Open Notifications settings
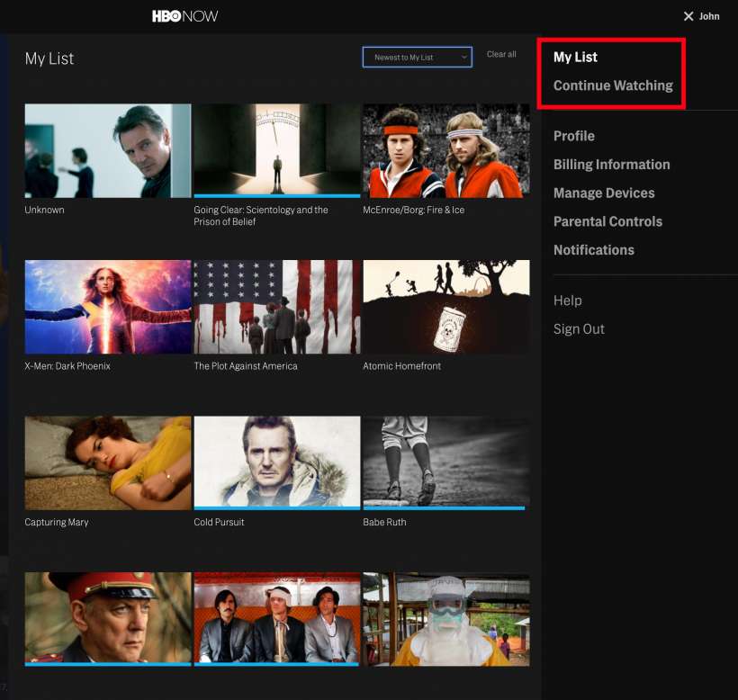The image size is (738, 700). pos(593,250)
